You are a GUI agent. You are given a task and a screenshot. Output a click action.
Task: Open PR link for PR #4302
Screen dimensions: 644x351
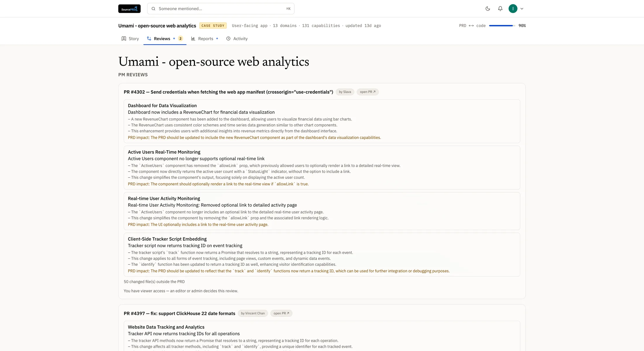(368, 92)
